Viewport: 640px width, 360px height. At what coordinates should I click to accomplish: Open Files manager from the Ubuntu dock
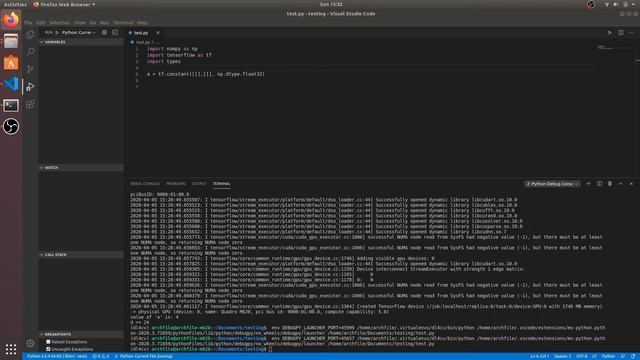click(x=11, y=41)
